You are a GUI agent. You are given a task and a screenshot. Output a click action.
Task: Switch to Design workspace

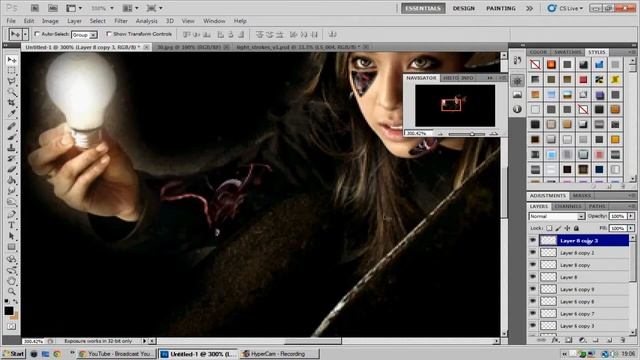[x=464, y=8]
